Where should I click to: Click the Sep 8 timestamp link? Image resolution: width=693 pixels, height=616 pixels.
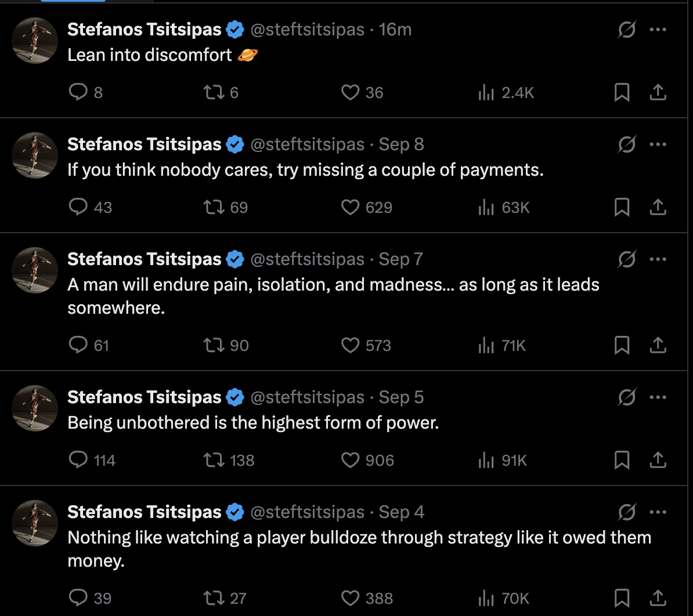(x=401, y=144)
